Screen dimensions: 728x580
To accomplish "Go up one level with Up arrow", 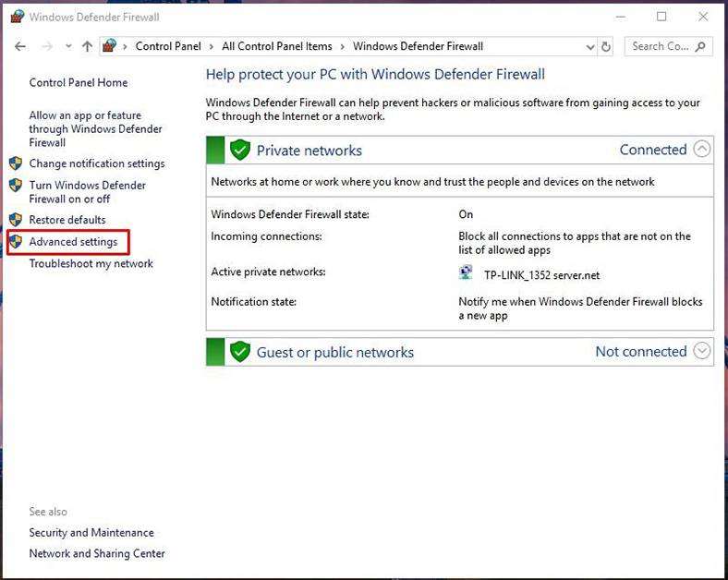I will [87, 46].
